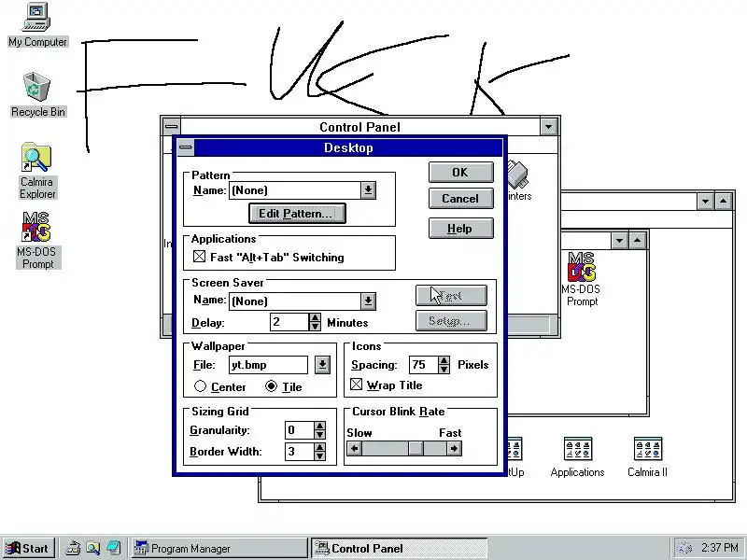
Task: Increase Border Width value
Action: [x=320, y=447]
